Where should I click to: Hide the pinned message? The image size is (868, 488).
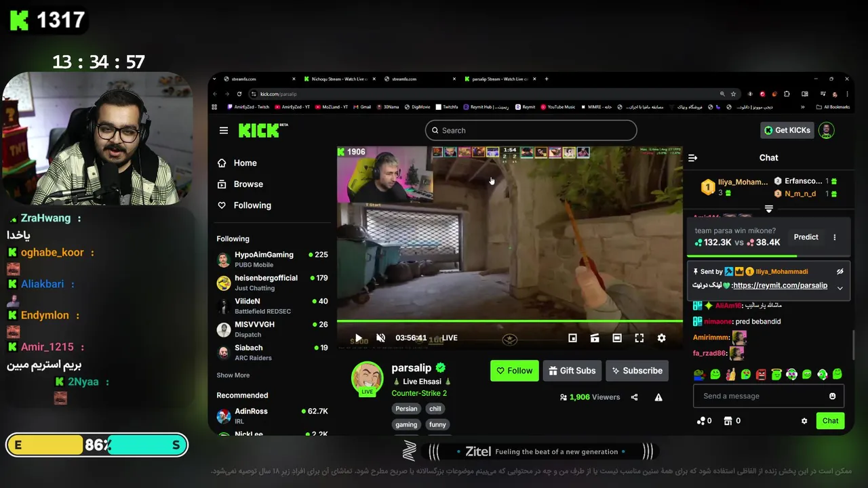click(x=840, y=271)
